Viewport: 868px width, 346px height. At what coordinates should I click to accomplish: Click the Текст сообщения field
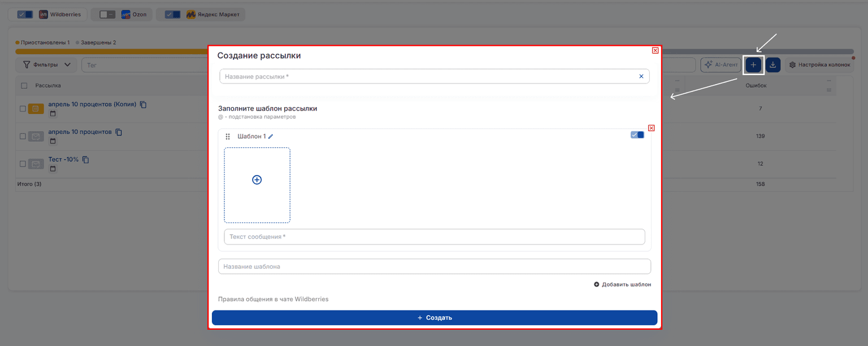434,236
